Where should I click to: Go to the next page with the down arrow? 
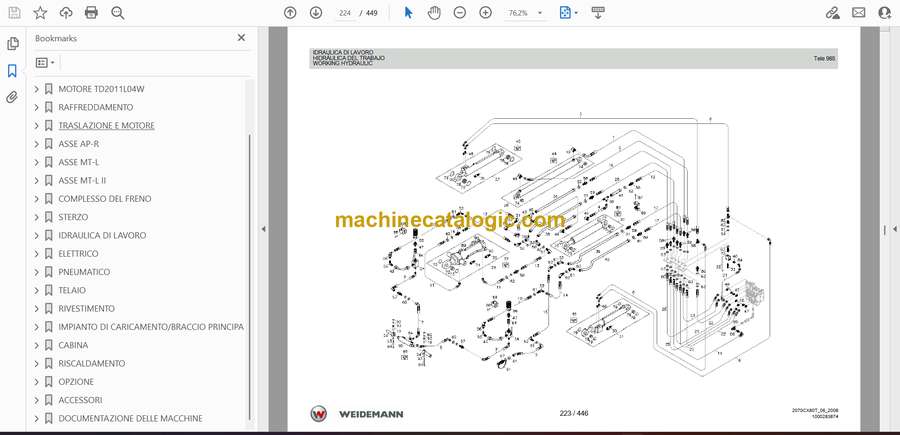tap(316, 13)
